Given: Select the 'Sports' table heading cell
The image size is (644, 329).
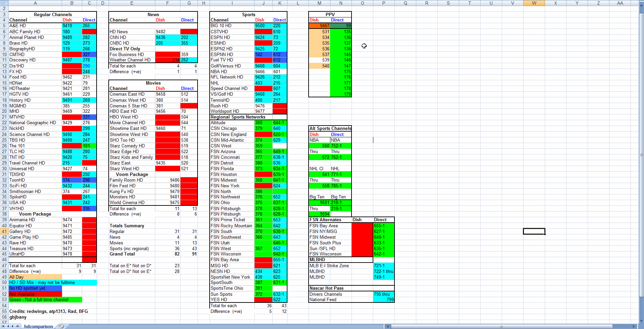Looking at the screenshot, I should tap(249, 14).
